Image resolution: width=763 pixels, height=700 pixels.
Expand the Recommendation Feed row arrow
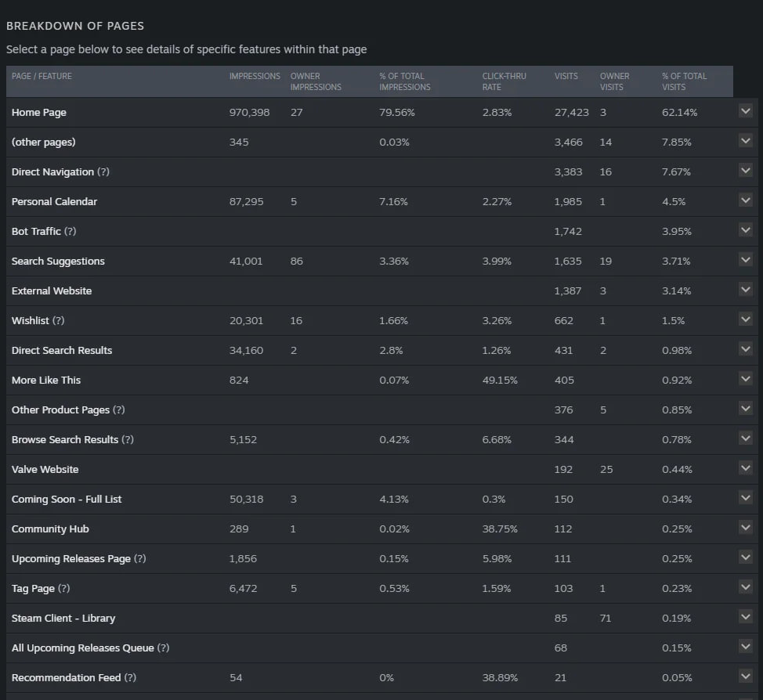pyautogui.click(x=746, y=677)
